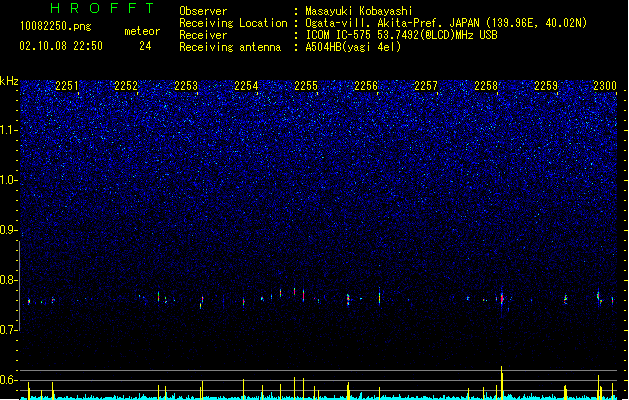The height and width of the screenshot is (400, 629).
Task: Click the ICOM IC-575 receiver text
Action: tap(401, 35)
